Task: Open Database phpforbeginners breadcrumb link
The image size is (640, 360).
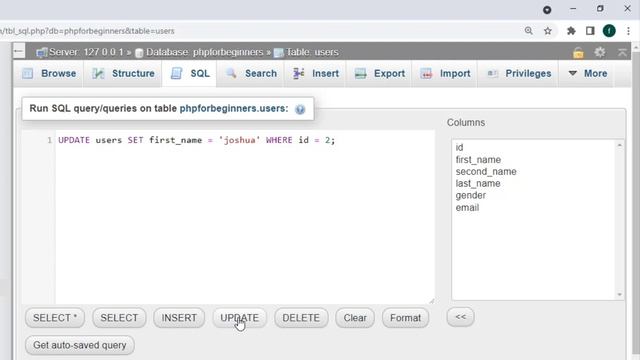Action: point(204,52)
